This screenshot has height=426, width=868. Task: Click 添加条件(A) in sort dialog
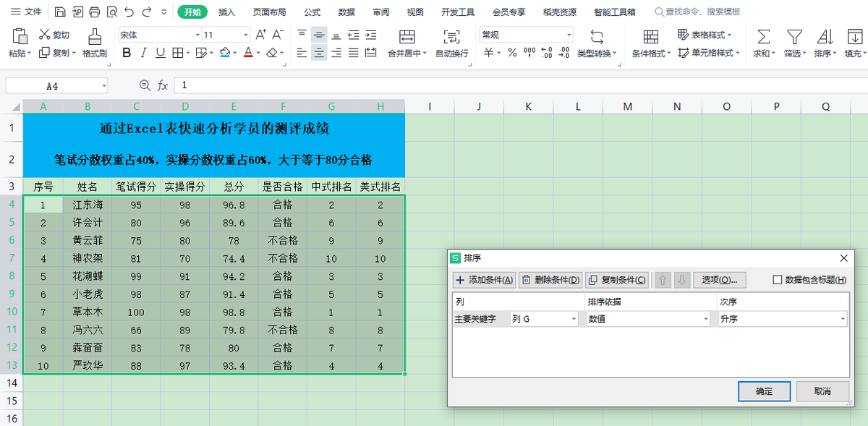[485, 280]
